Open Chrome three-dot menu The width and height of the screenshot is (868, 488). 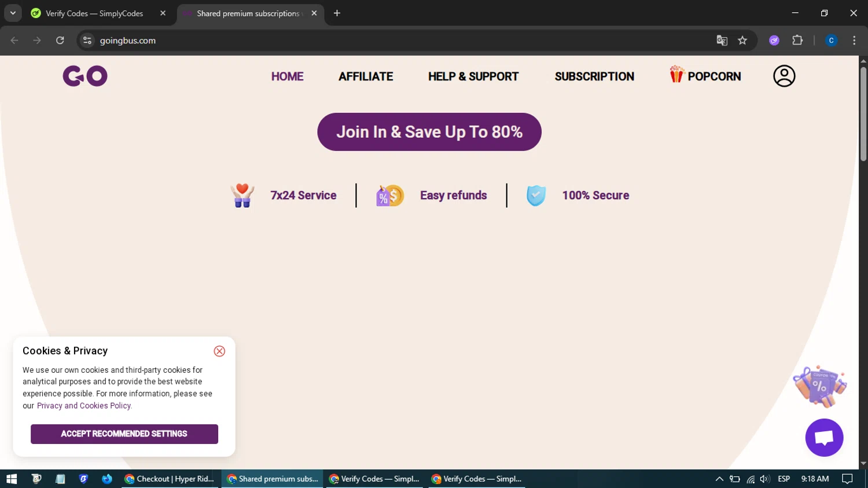tap(854, 41)
